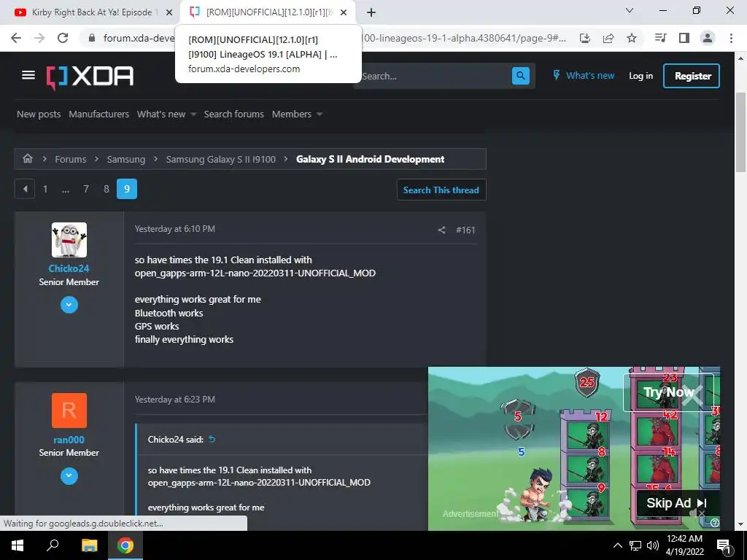Close the floating video ad X
This screenshot has width=747, height=560.
tap(692, 394)
